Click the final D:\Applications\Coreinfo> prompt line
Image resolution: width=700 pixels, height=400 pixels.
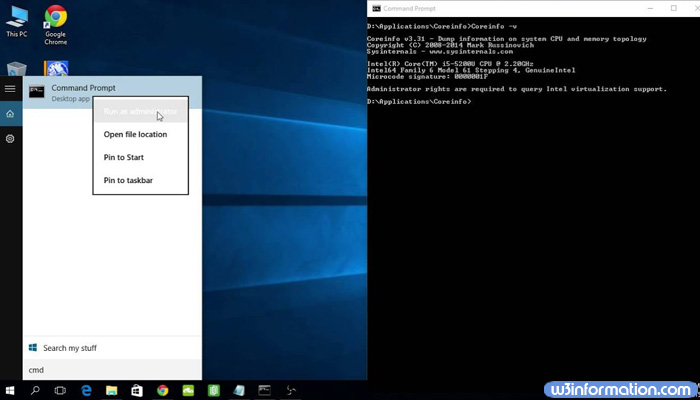point(419,102)
